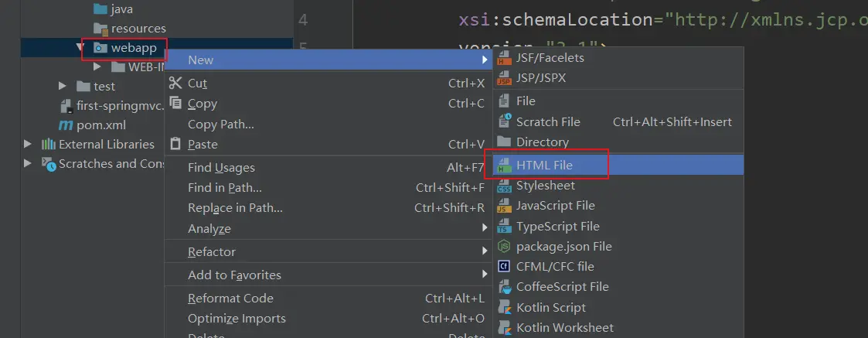Click the package.json File icon
868x338 pixels.
coord(505,247)
